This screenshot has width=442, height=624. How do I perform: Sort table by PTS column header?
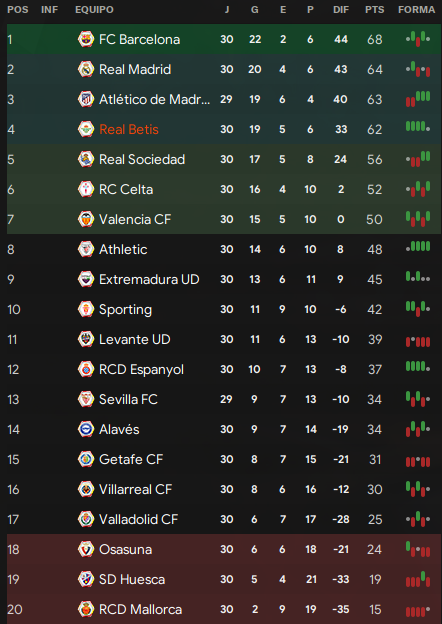(375, 10)
